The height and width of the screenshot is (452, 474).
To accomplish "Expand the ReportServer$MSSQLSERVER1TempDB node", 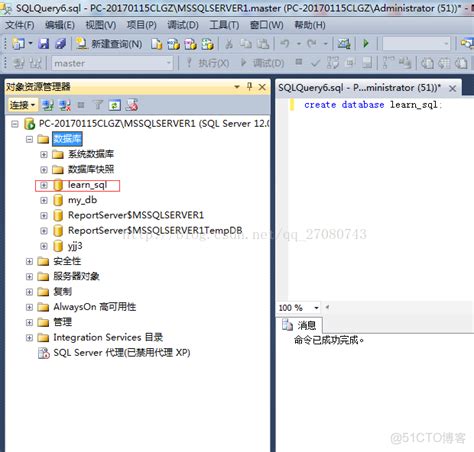I will 44,231.
